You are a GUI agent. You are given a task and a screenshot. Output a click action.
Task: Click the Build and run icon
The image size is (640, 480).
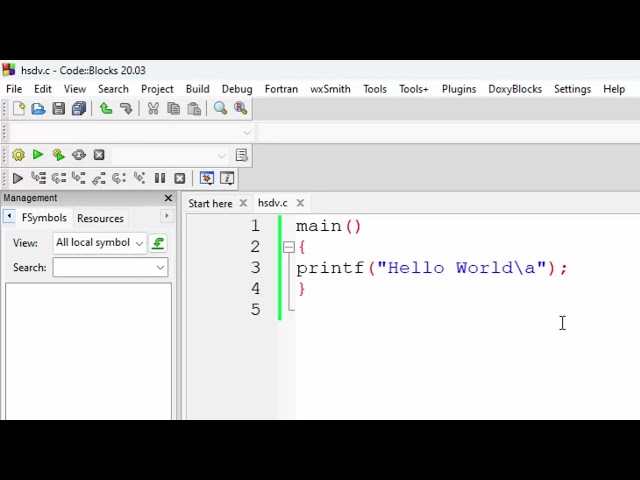click(x=58, y=155)
